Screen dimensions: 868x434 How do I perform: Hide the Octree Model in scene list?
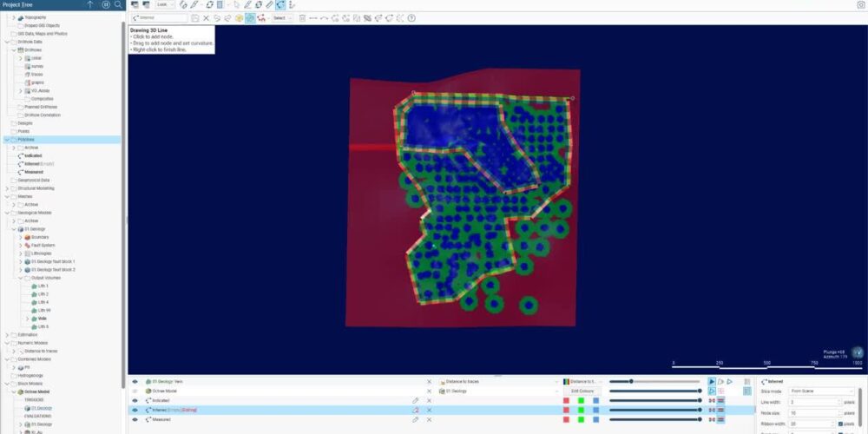pyautogui.click(x=135, y=391)
